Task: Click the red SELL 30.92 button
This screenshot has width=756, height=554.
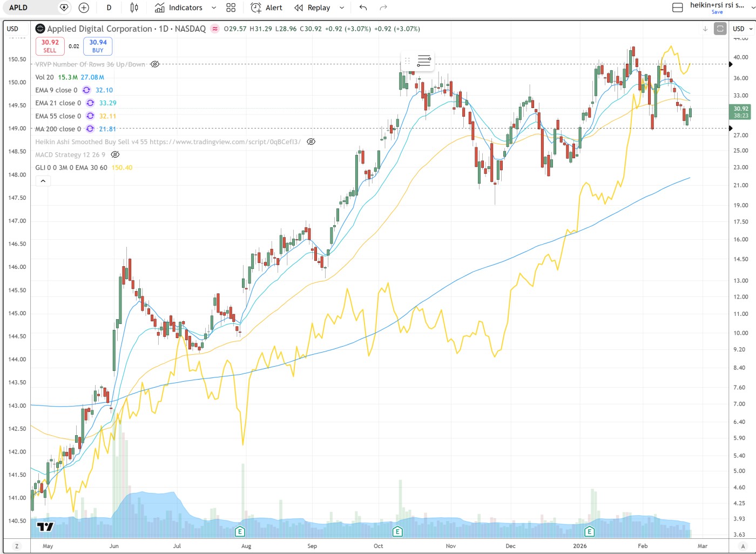Action: click(x=50, y=46)
